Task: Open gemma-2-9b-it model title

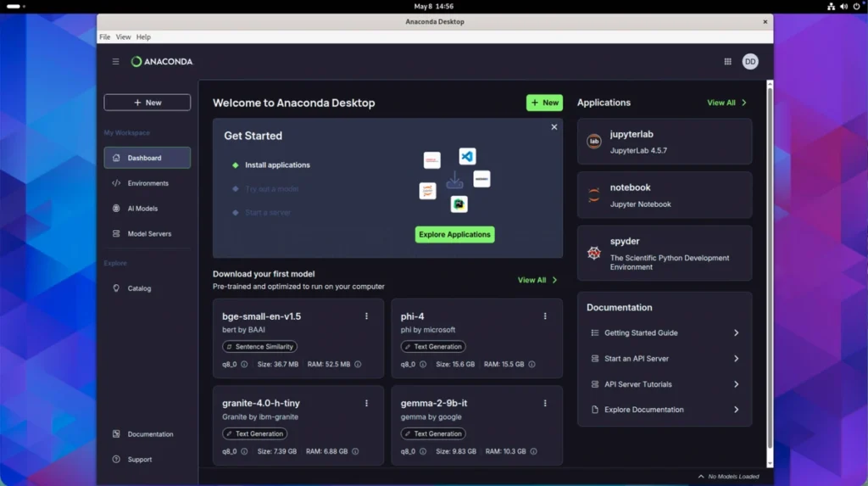Action: pos(433,404)
